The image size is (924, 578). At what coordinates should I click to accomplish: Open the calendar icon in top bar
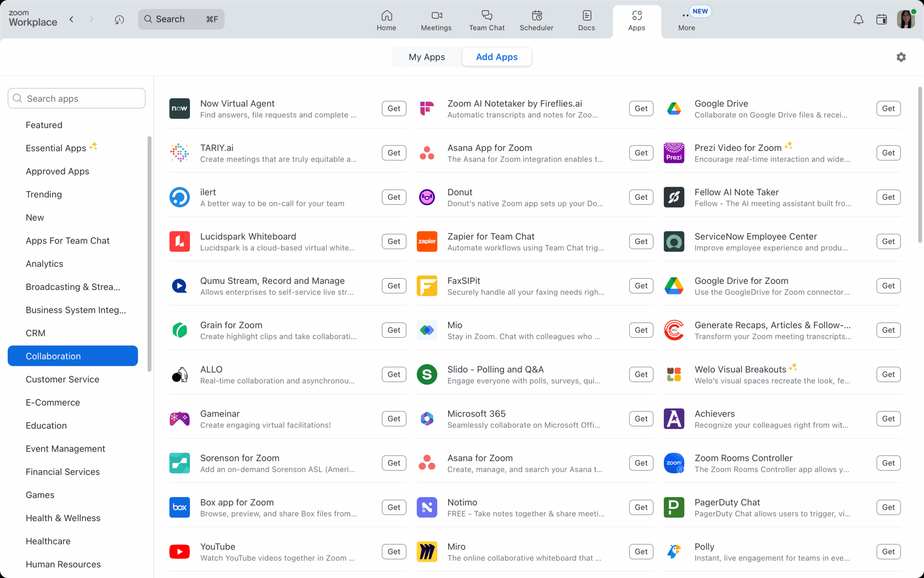tap(882, 19)
